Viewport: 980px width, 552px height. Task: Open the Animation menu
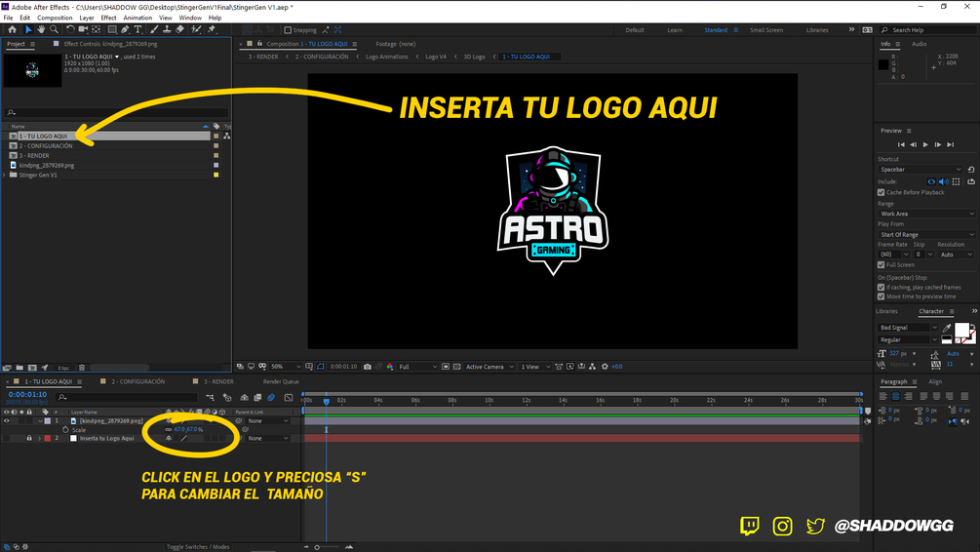[137, 18]
